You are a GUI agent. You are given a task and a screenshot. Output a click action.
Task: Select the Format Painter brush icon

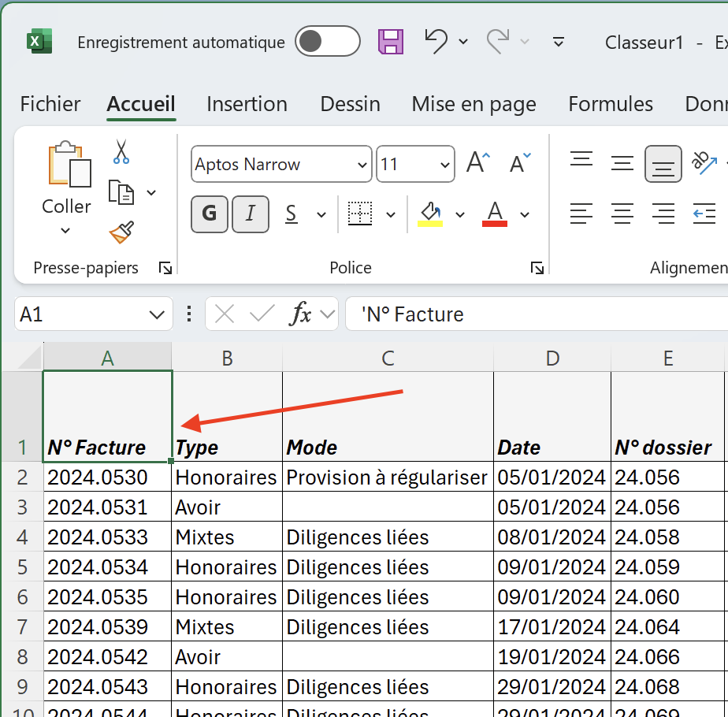[x=121, y=232]
